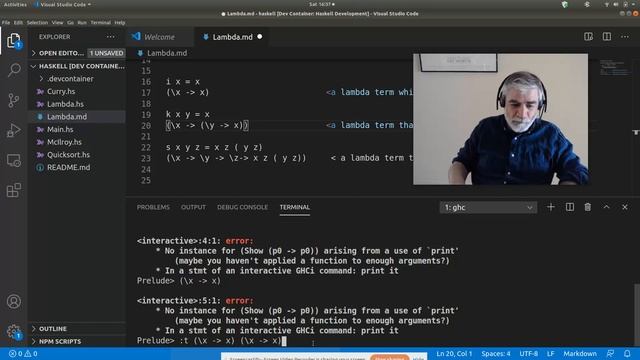Open Manage settings gear
The image size is (640, 360).
click(x=13, y=331)
